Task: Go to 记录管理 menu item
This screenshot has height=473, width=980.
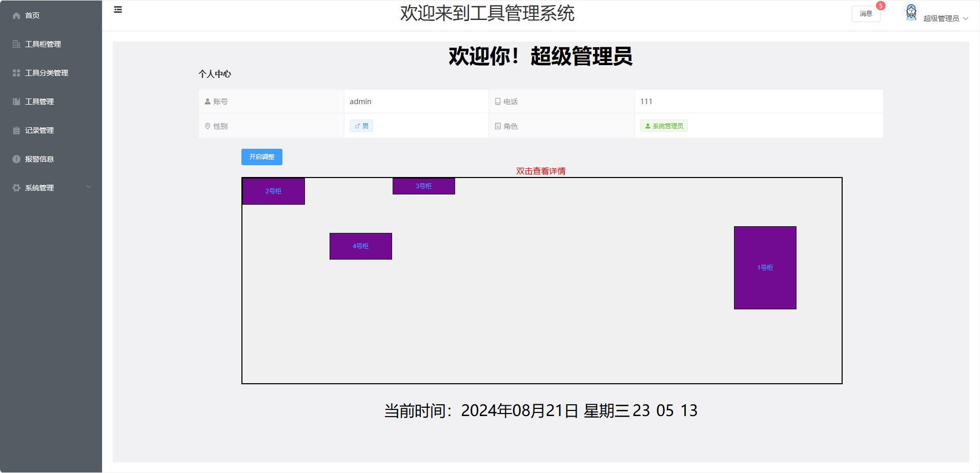Action: [39, 130]
